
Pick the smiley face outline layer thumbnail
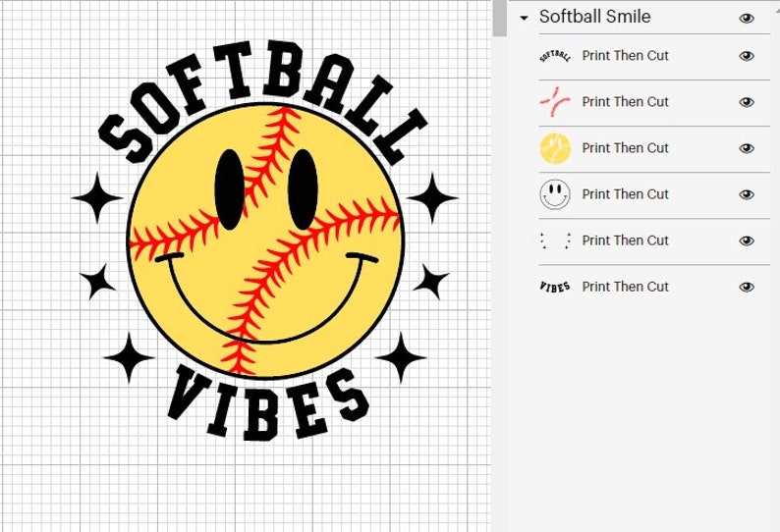tap(555, 194)
